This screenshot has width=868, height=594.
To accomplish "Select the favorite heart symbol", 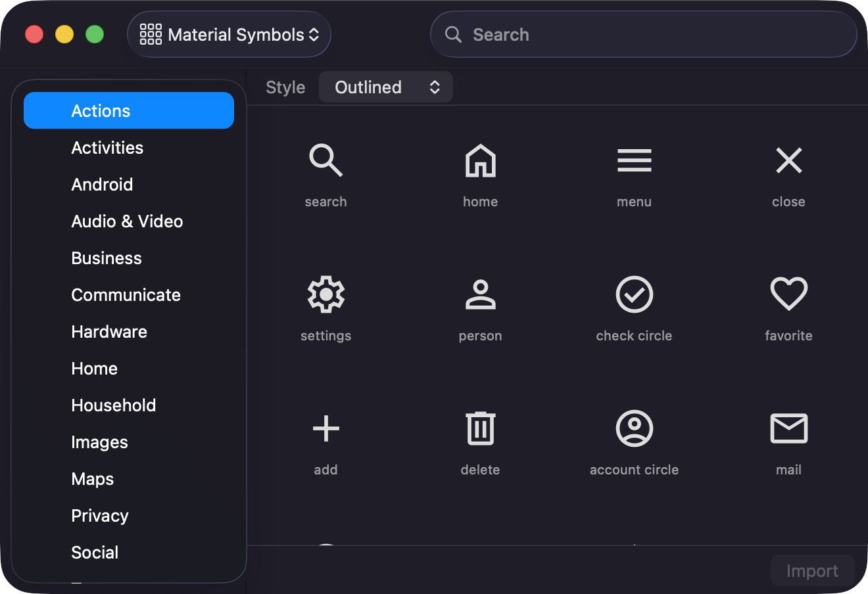I will pyautogui.click(x=788, y=294).
